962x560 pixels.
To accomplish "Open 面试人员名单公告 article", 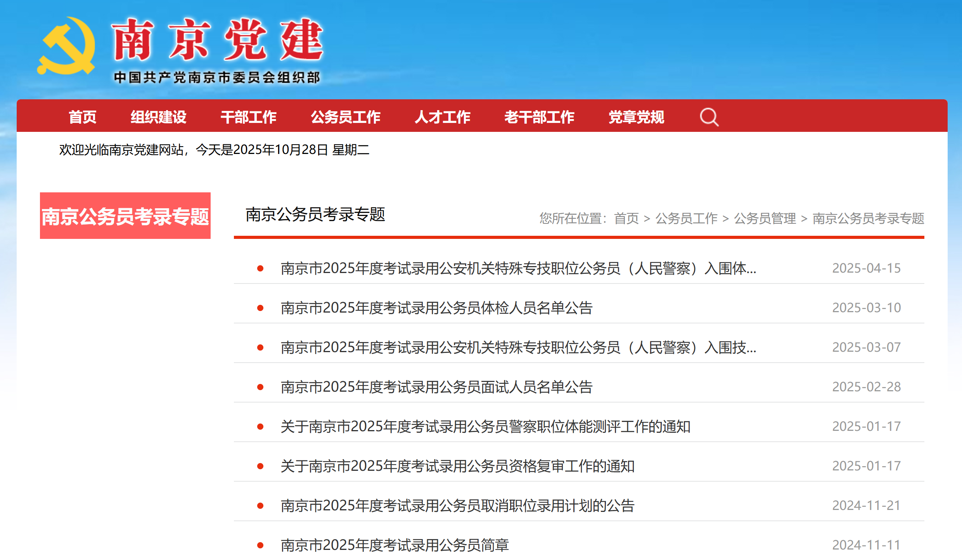I will [436, 387].
